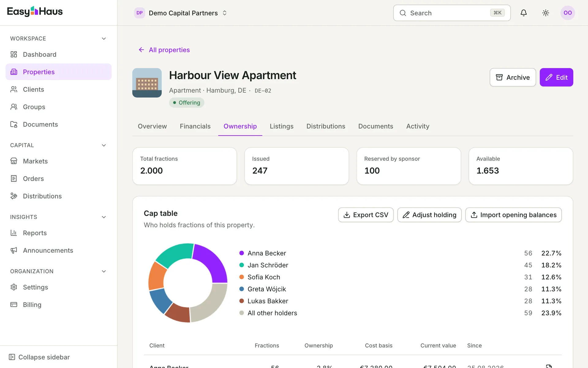The image size is (588, 368).
Task: Click the Adjust holding button
Action: pyautogui.click(x=429, y=215)
